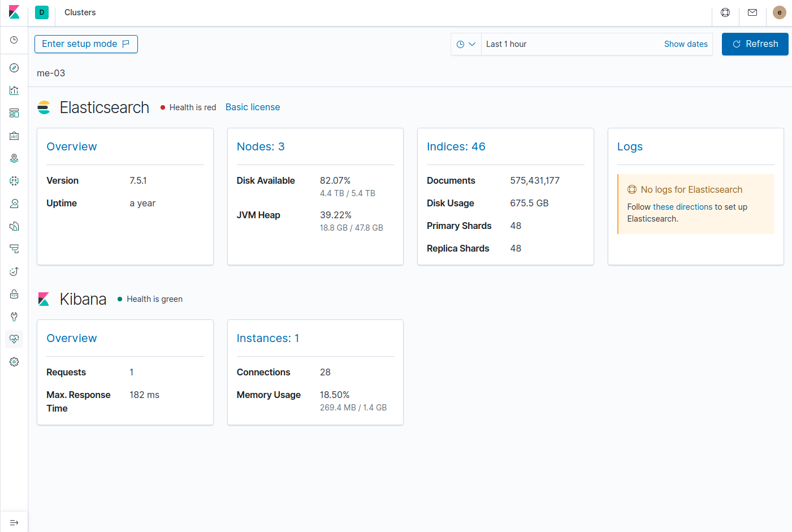The width and height of the screenshot is (792, 532).
Task: Open Canvas from the sidebar
Action: coord(14,136)
